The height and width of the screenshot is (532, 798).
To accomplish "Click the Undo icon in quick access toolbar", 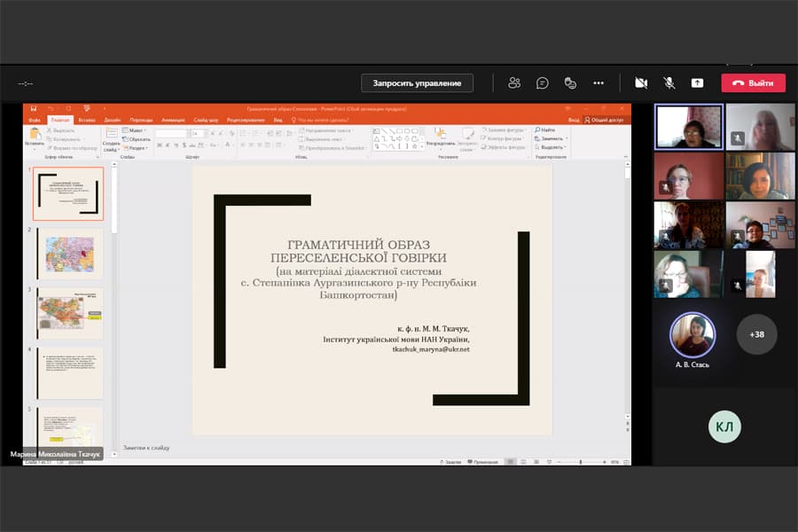I will click(51, 108).
